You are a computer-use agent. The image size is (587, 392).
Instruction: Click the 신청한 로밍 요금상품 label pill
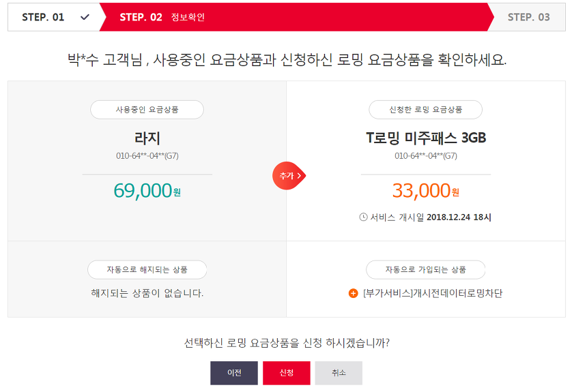425,110
